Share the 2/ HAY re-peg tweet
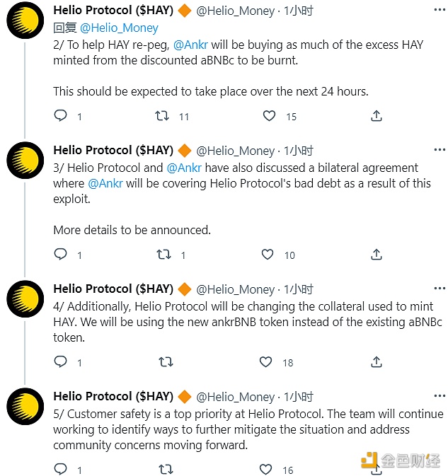Image resolution: width=448 pixels, height=476 pixels. (377, 115)
